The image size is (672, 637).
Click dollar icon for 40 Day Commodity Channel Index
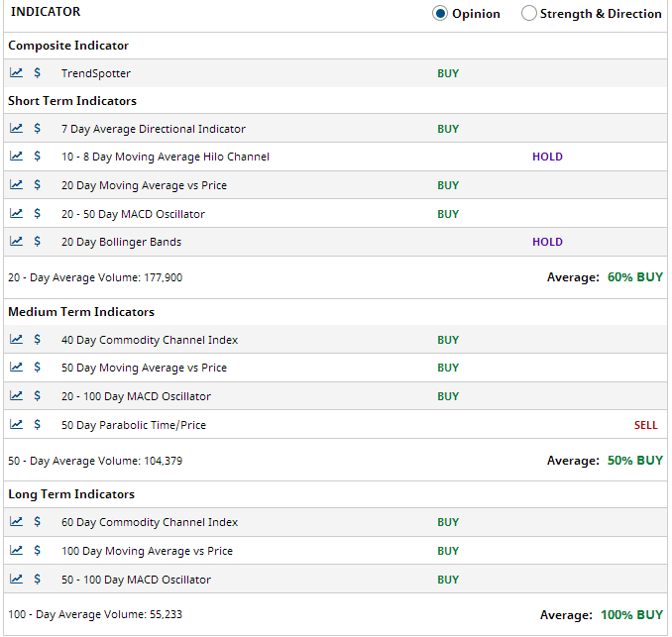click(38, 340)
